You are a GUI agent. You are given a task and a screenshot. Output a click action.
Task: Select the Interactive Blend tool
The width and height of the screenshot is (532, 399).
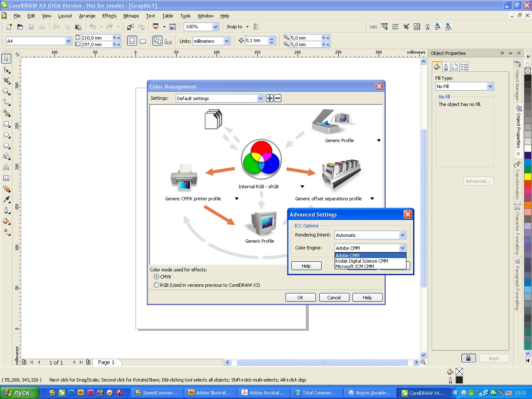point(6,189)
